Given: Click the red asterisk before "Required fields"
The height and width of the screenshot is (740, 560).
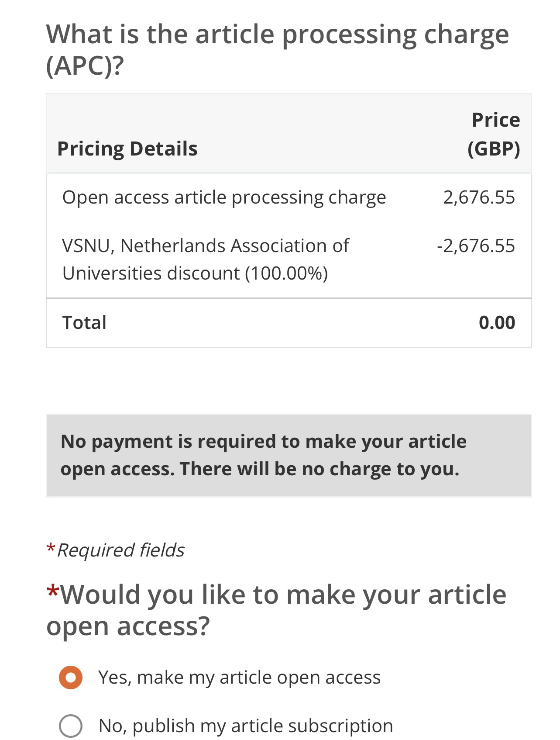Looking at the screenshot, I should (51, 548).
